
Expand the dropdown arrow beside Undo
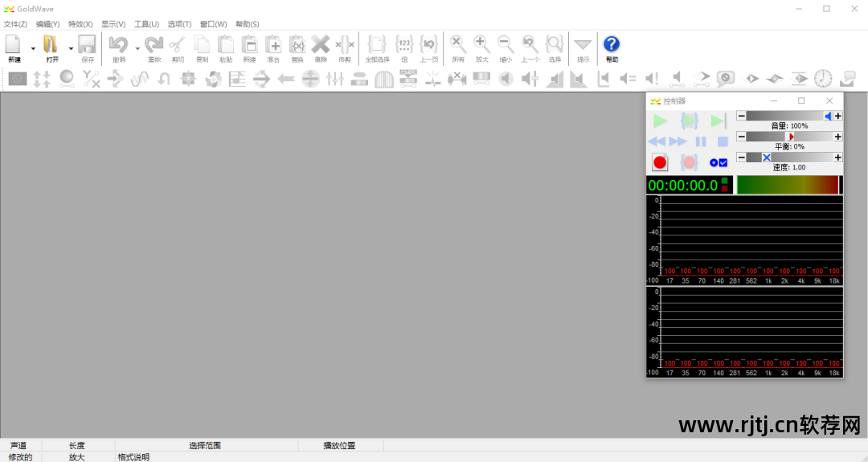(x=137, y=49)
